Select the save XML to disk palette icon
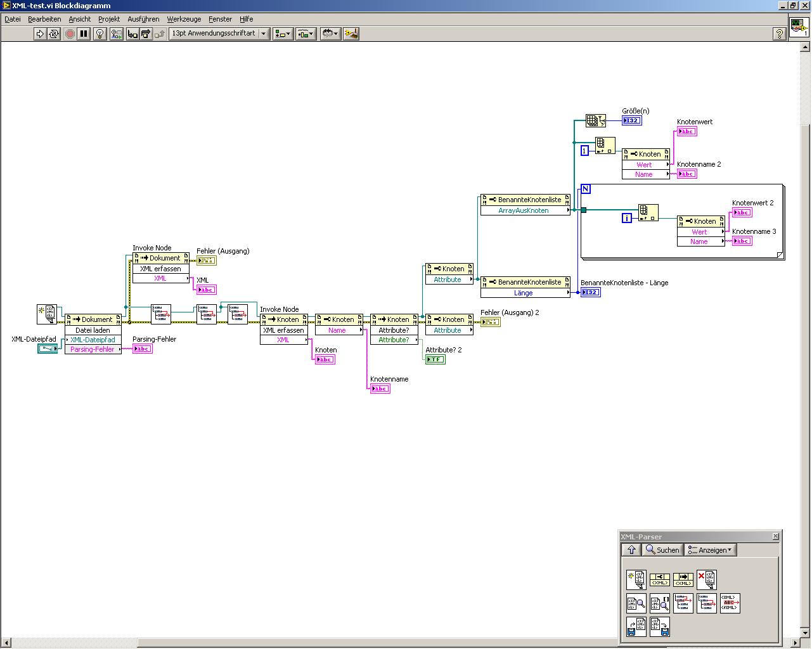The height and width of the screenshot is (649, 812). click(x=659, y=627)
